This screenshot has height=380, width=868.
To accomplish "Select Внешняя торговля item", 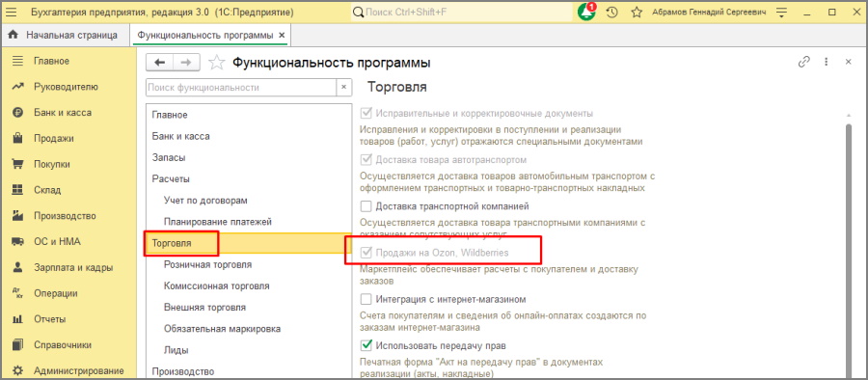I will pyautogui.click(x=249, y=308).
